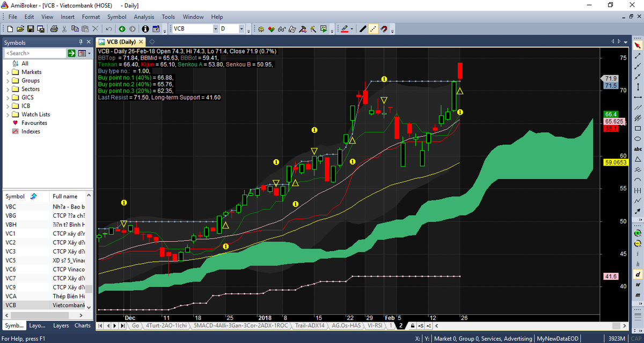Screen dimensions: 644x343
Task: Switch to the Trail-ADX14 sheet tab
Action: tap(309, 325)
